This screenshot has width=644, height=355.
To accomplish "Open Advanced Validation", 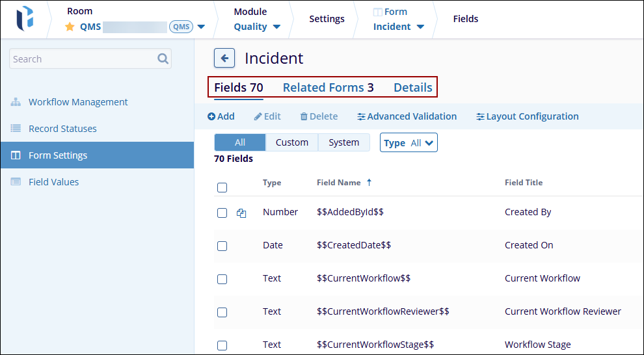I will click(407, 116).
